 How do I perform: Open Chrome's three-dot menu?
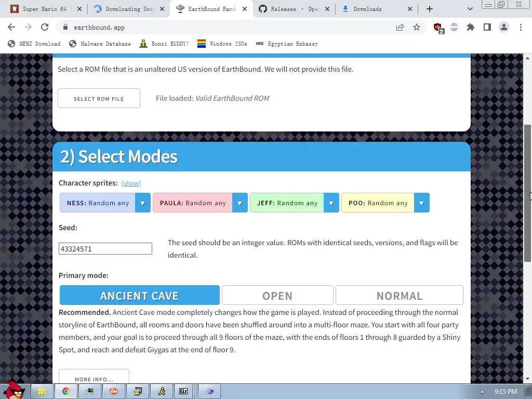point(521,27)
